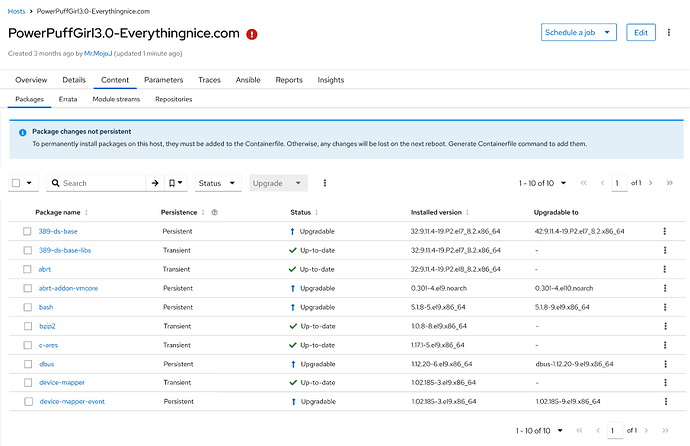Click the magnifier icon in the search box
The height and width of the screenshot is (446, 690).
point(55,183)
